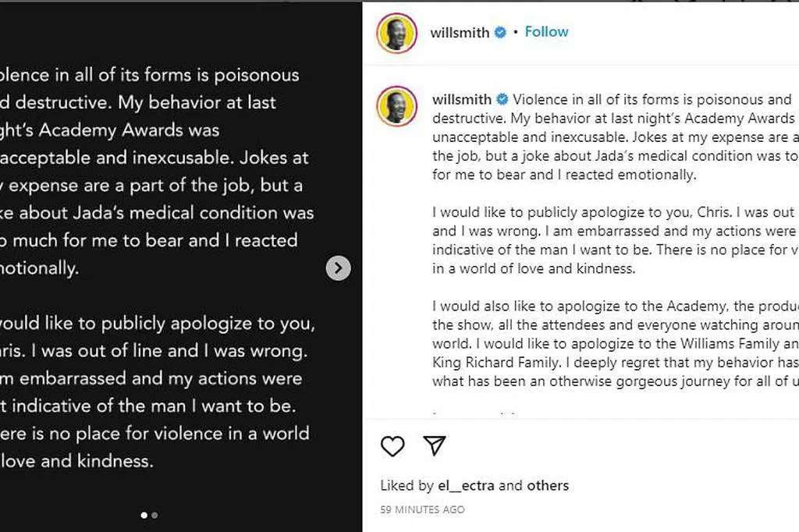This screenshot has width=799, height=532.
Task: Click the verified badge in the post header
Action: [x=500, y=33]
